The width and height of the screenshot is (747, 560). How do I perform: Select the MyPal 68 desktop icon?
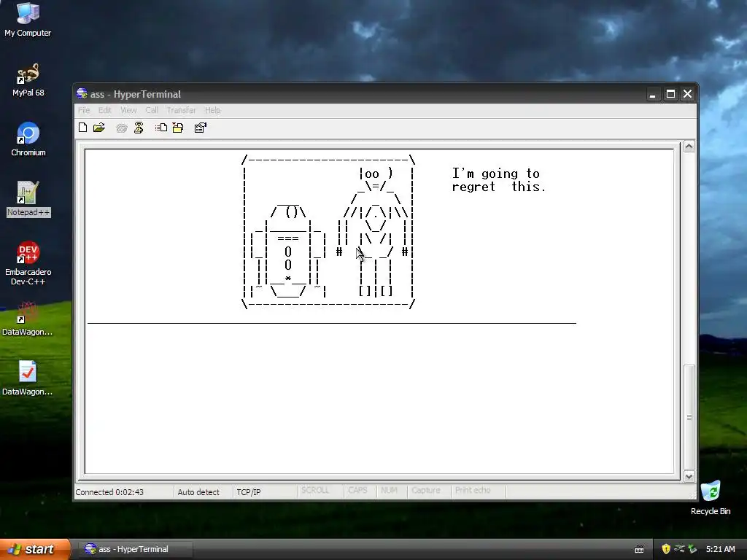pos(28,80)
